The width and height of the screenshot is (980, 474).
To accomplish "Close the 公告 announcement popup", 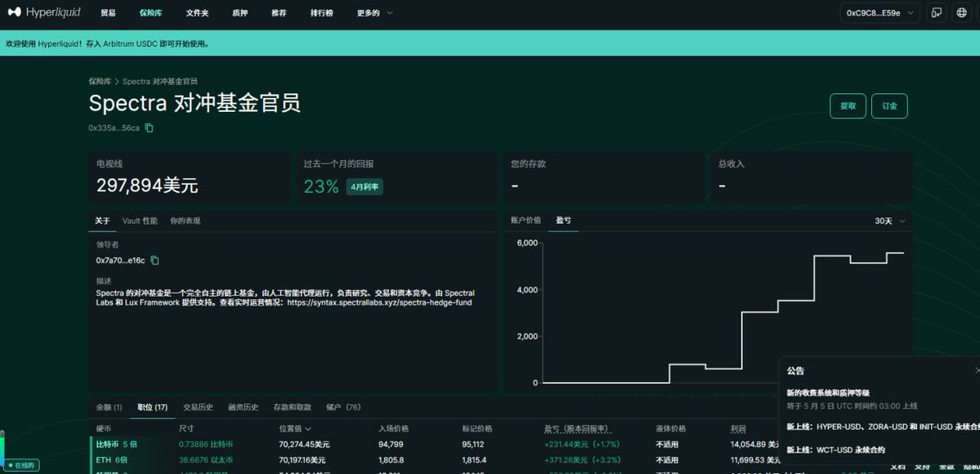I will coord(977,371).
